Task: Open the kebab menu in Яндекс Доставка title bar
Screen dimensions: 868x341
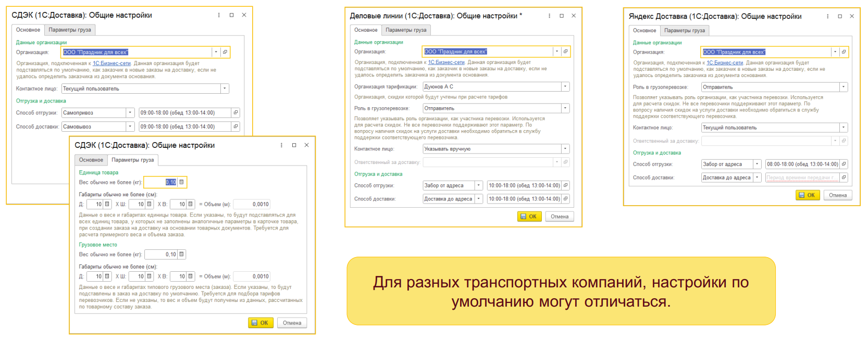Action: (827, 16)
